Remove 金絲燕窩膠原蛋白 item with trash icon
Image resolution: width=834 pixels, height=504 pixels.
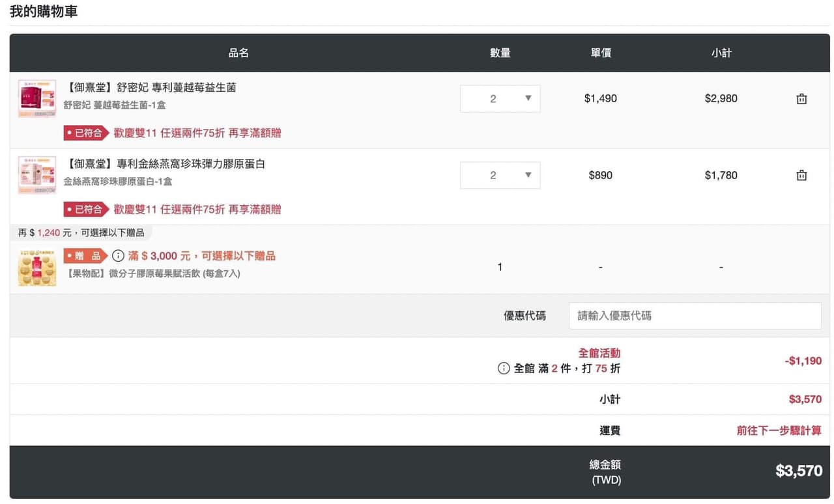(x=801, y=175)
